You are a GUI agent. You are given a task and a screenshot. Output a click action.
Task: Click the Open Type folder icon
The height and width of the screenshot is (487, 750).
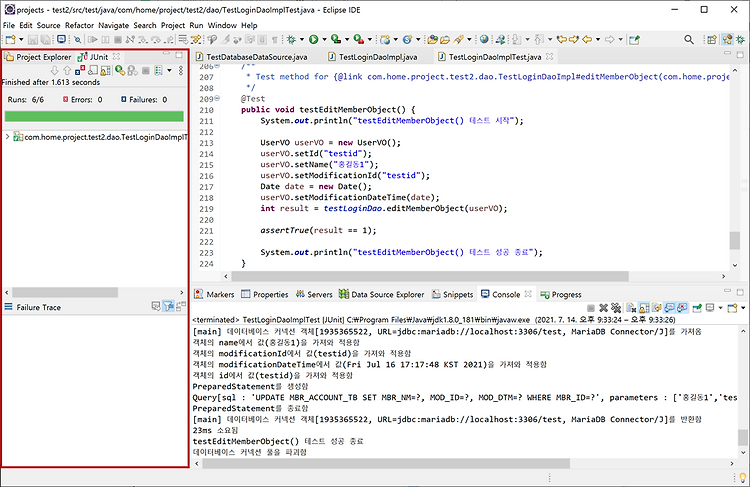pos(432,40)
